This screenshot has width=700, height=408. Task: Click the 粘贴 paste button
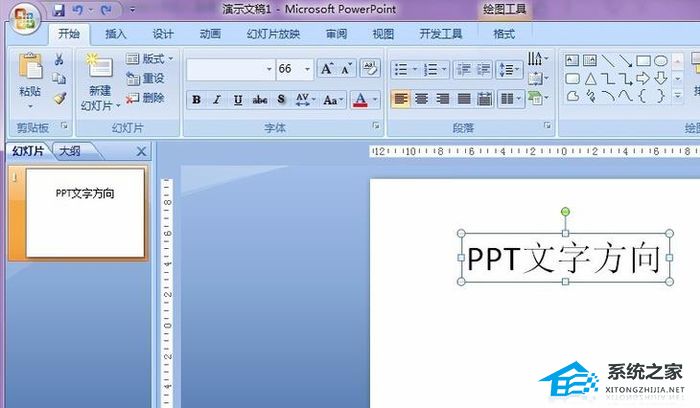30,75
